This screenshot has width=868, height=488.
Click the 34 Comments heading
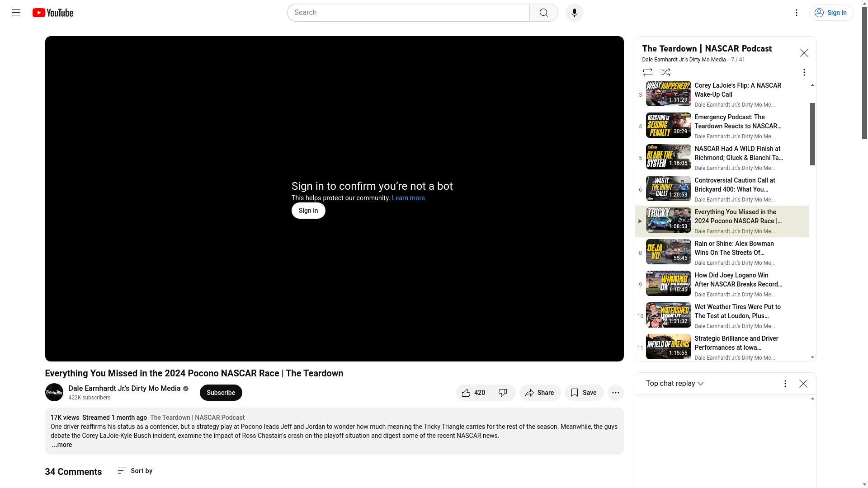(73, 472)
